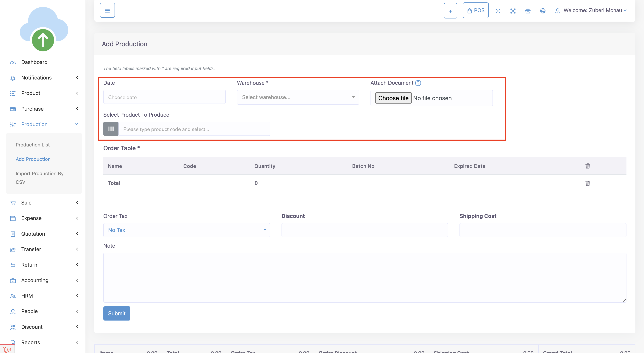644x353 pixels.
Task: Open the Order Tax dropdown
Action: pos(187,230)
